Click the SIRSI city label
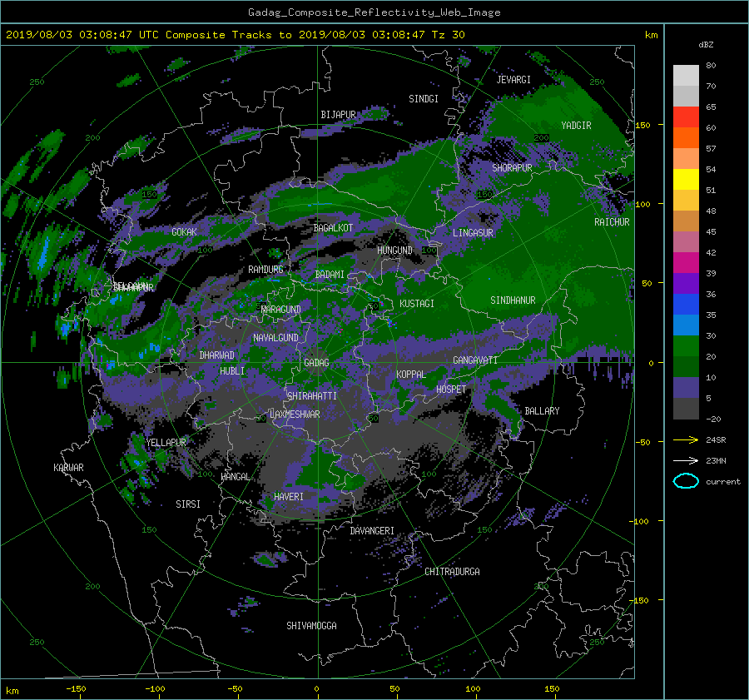Image resolution: width=749 pixels, height=700 pixels. (188, 504)
